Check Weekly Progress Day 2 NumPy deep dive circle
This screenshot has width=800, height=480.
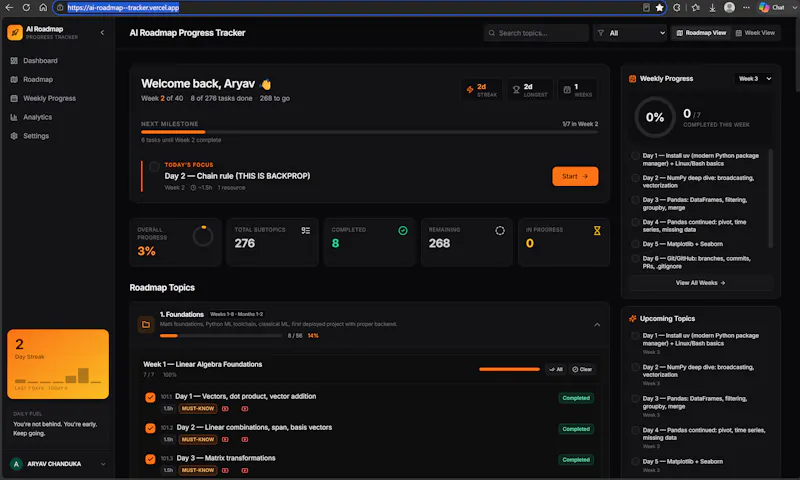(635, 178)
